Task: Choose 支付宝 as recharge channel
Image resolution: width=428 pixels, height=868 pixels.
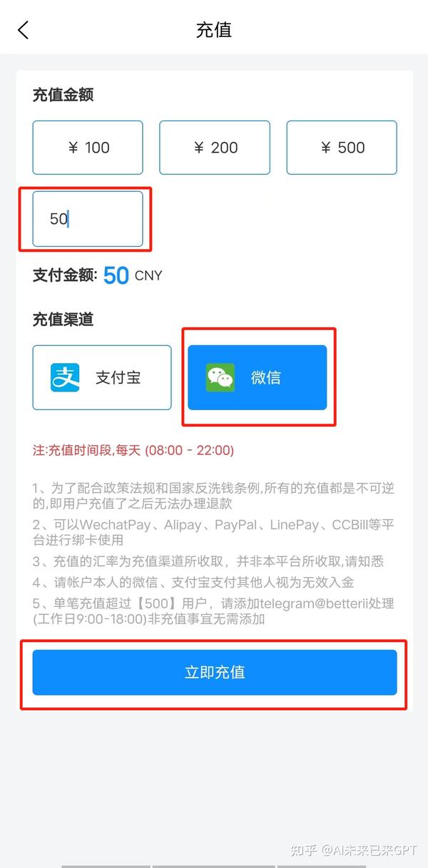Action: click(x=102, y=377)
